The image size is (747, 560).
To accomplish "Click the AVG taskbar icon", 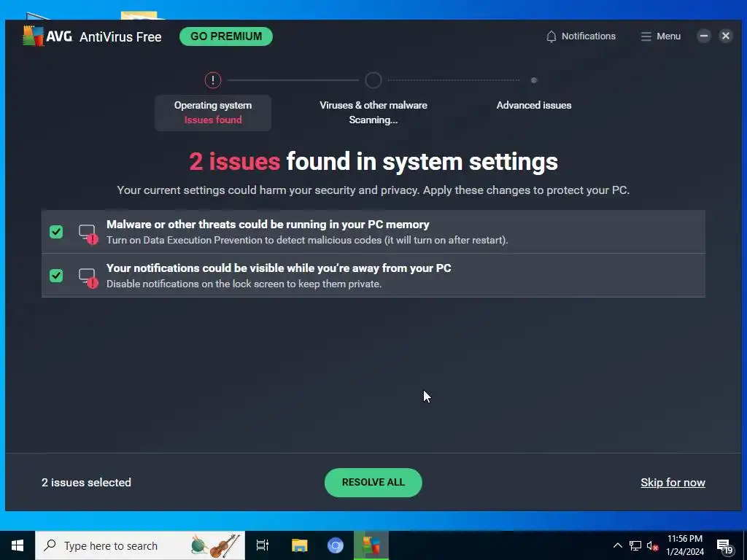I will point(371,545).
